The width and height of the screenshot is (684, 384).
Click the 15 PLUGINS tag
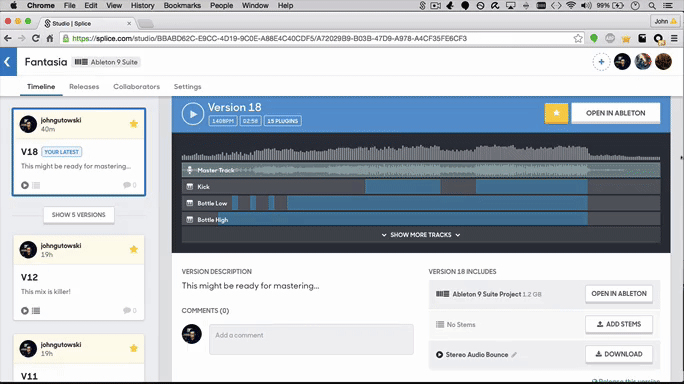coord(283,121)
